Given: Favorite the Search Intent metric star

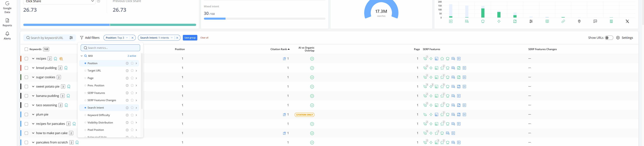Looking at the screenshot, I should [x=132, y=108].
